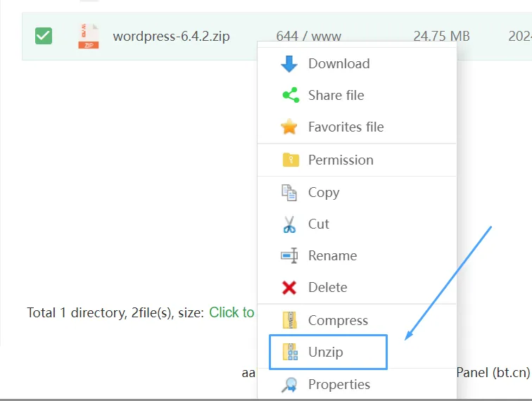Click the green Share file icon

tap(291, 95)
